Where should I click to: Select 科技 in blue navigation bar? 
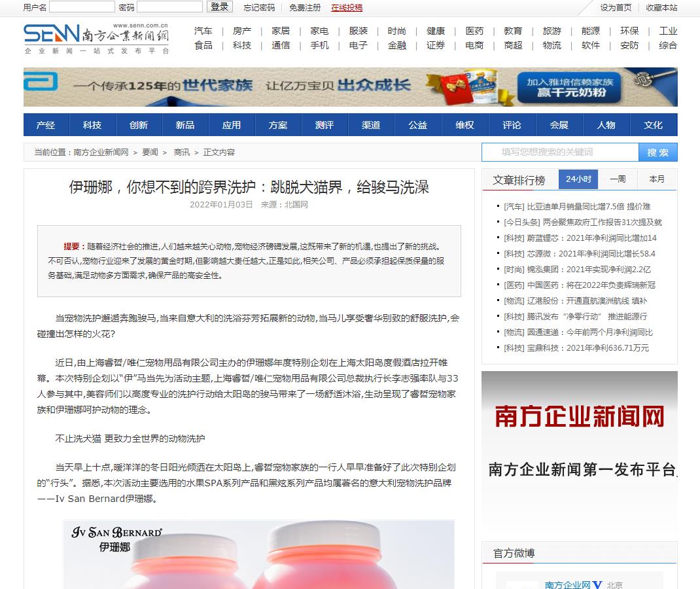(x=92, y=125)
